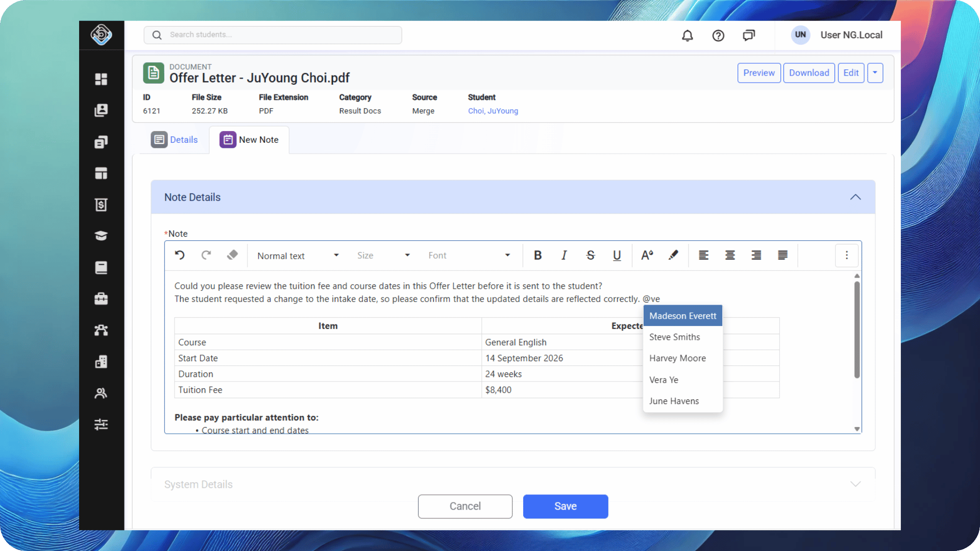Screen dimensions: 980x551
Task: Open the contacts card icon in sidebar
Action: pyautogui.click(x=101, y=110)
